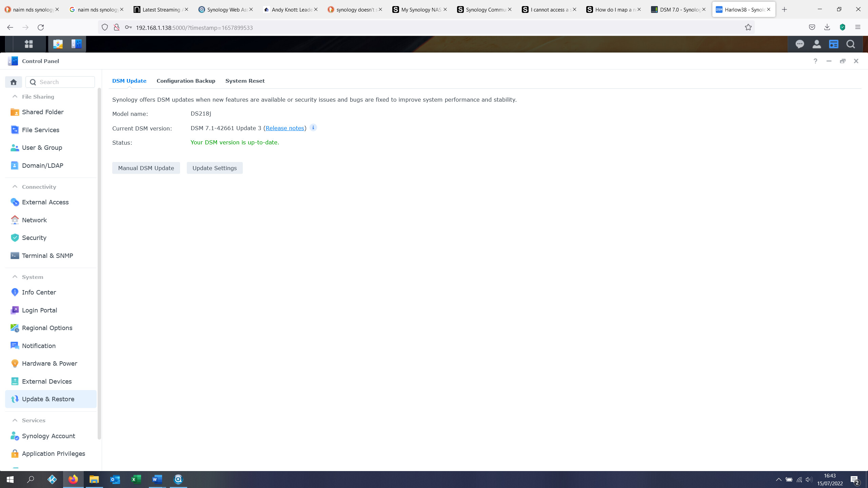This screenshot has width=868, height=488.
Task: Open the DSM Main Menu grid icon
Action: click(29, 44)
